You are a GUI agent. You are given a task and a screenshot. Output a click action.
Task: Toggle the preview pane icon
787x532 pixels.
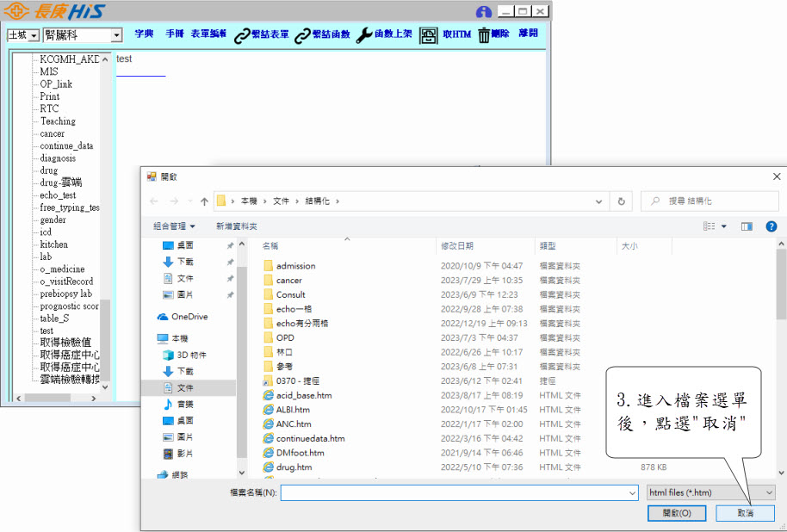coord(747,226)
